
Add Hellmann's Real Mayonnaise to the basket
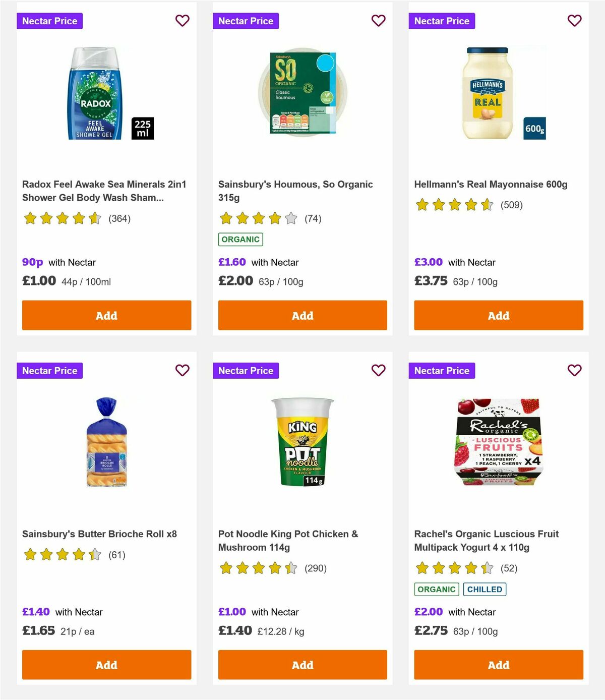pyautogui.click(x=498, y=315)
